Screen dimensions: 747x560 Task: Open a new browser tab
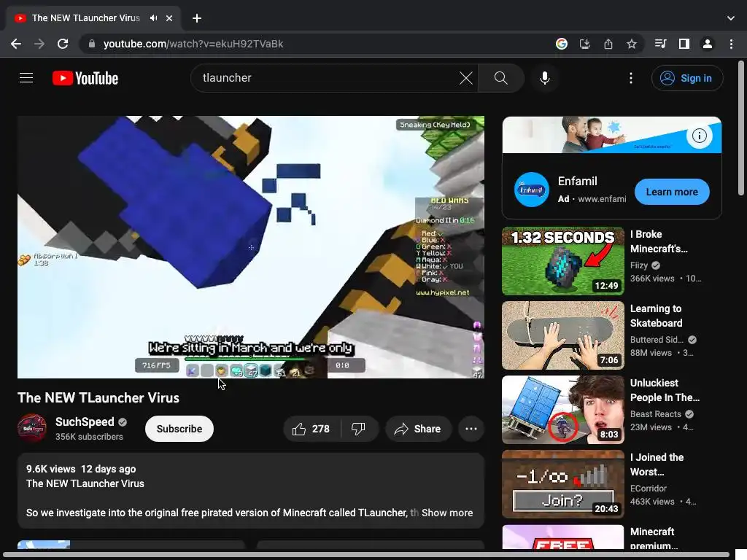coord(197,18)
